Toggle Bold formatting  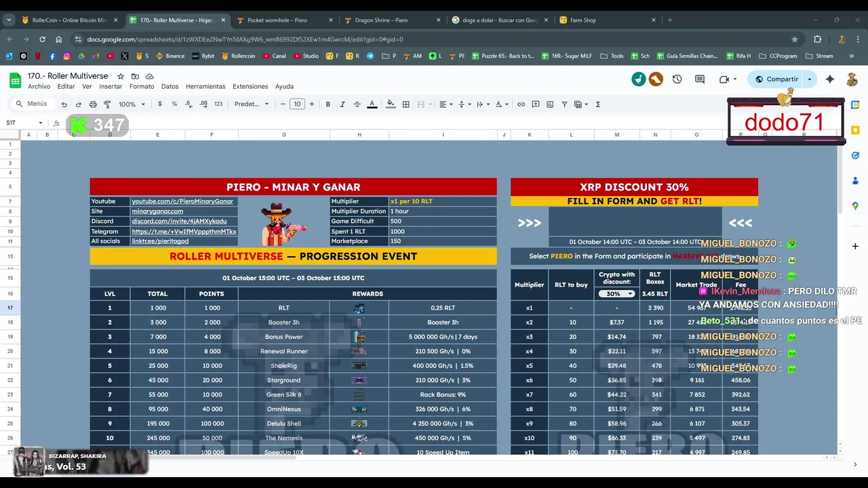pyautogui.click(x=328, y=104)
